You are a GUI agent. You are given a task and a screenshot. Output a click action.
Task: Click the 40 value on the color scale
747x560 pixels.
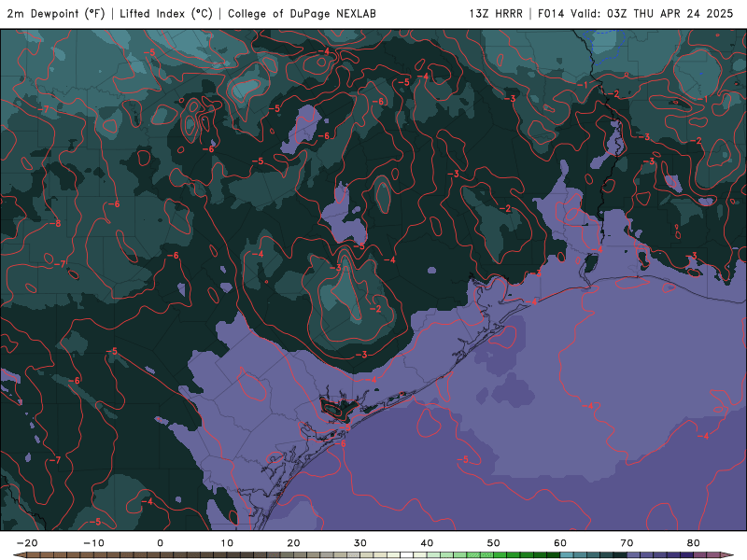[x=427, y=543]
